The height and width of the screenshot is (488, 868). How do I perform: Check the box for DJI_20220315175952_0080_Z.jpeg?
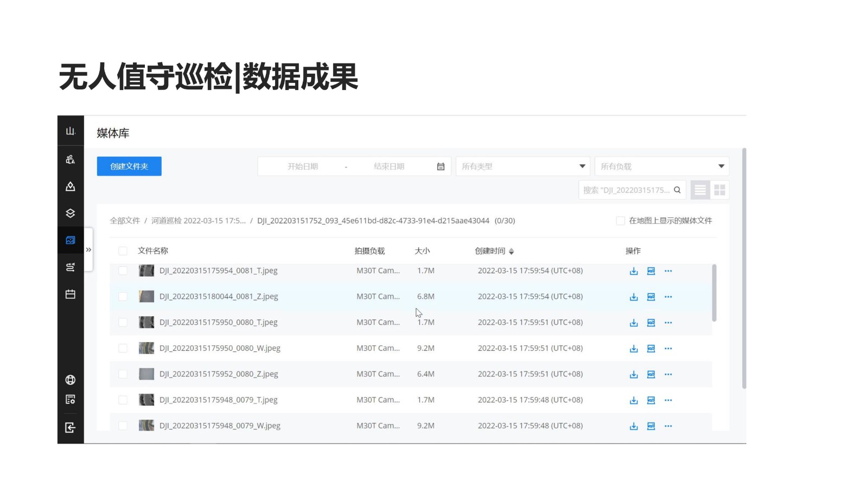pyautogui.click(x=123, y=374)
